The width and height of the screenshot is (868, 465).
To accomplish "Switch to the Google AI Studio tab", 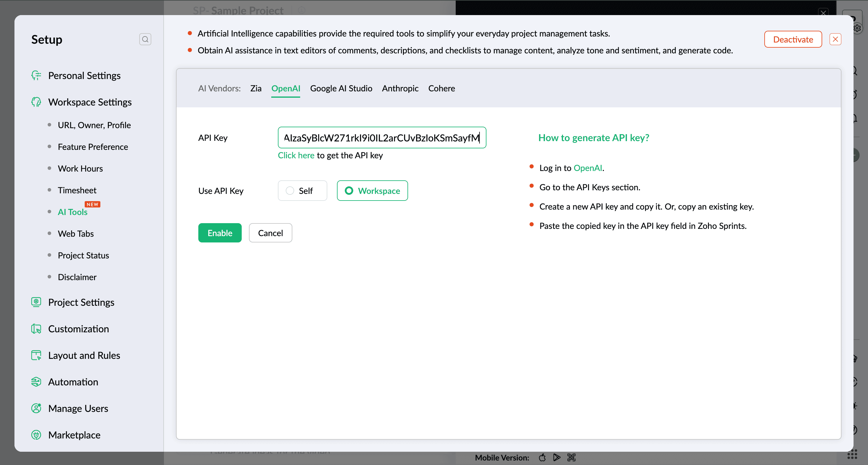I will [341, 88].
